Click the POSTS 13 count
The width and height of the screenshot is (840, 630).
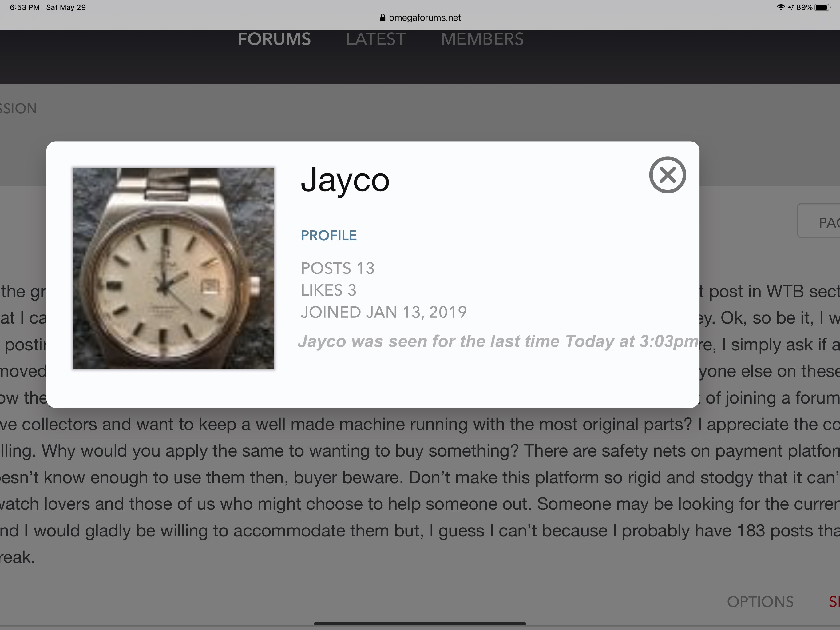pyautogui.click(x=338, y=268)
